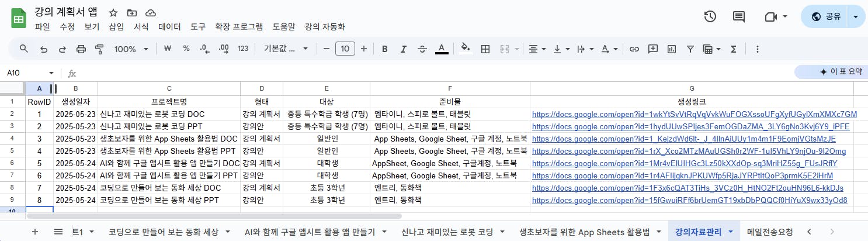
Task: Switch to 코딩으로 만들어 보는 동화 세상 tab
Action: 164,232
